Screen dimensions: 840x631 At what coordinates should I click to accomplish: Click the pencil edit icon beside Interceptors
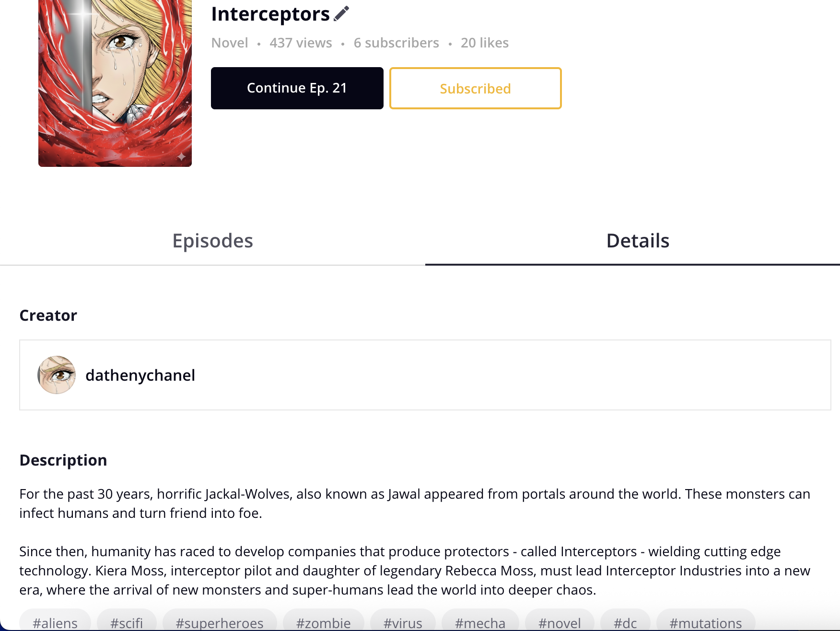point(341,14)
